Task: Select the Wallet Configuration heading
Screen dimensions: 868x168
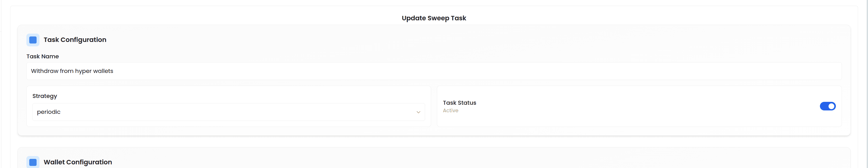Action: [x=78, y=162]
